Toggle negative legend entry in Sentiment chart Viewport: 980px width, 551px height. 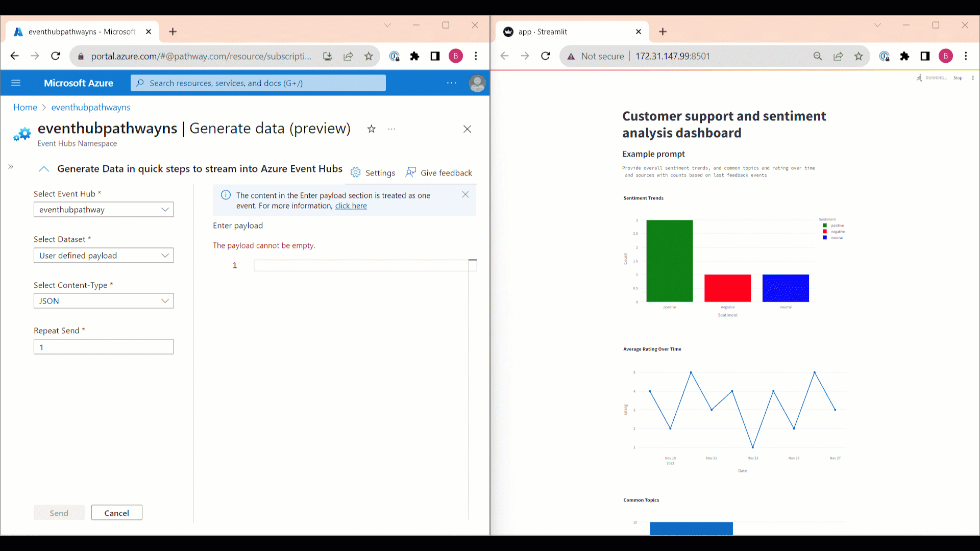pos(834,232)
